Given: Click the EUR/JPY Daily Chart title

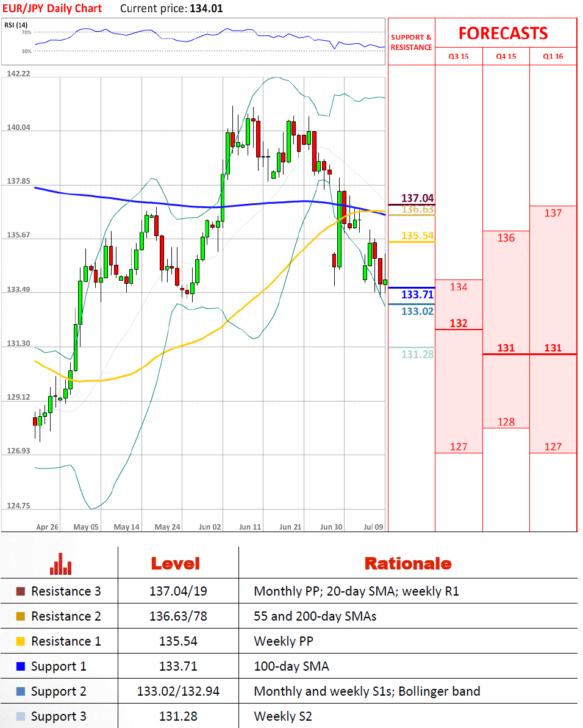Looking at the screenshot, I should 52,9.
